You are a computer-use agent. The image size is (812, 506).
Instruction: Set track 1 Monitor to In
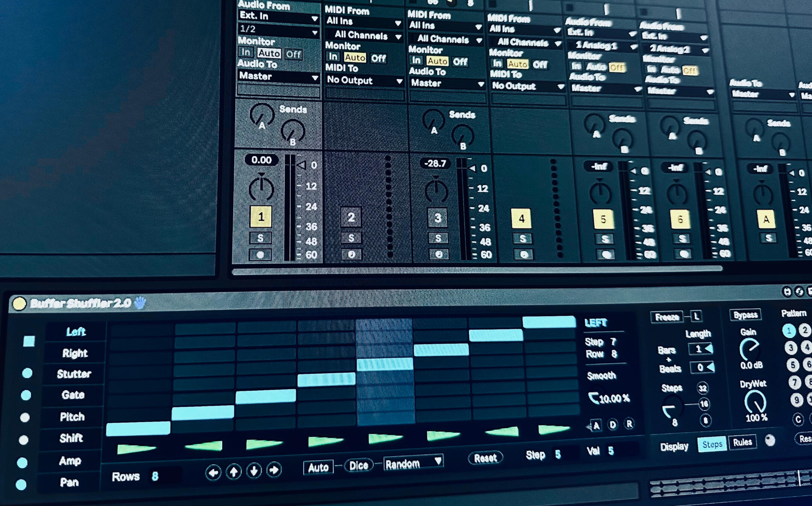[x=246, y=52]
